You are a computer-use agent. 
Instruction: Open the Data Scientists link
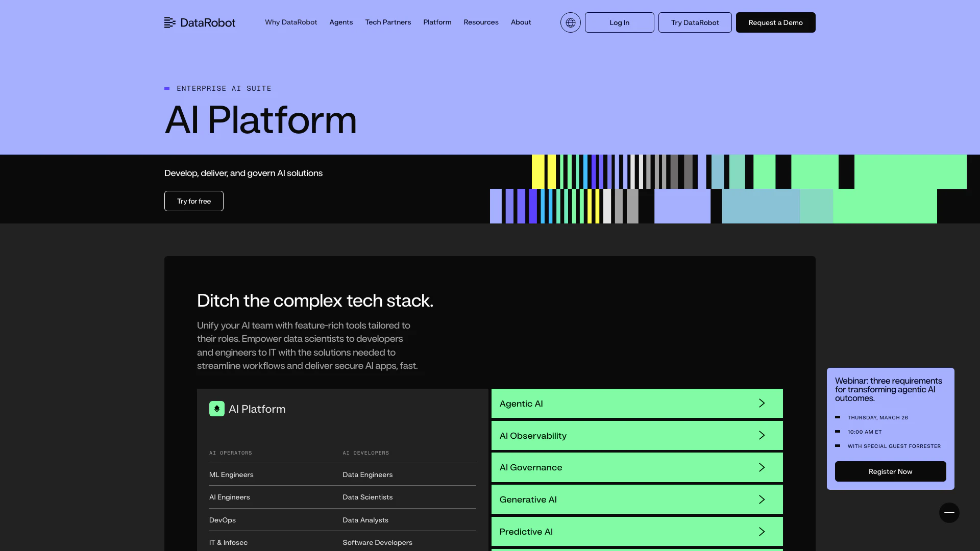tap(367, 497)
